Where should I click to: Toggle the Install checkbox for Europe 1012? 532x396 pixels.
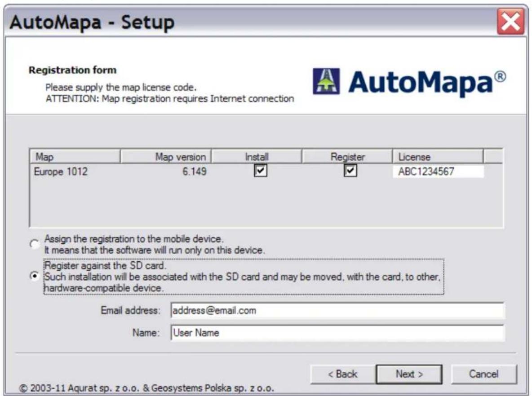[260, 170]
